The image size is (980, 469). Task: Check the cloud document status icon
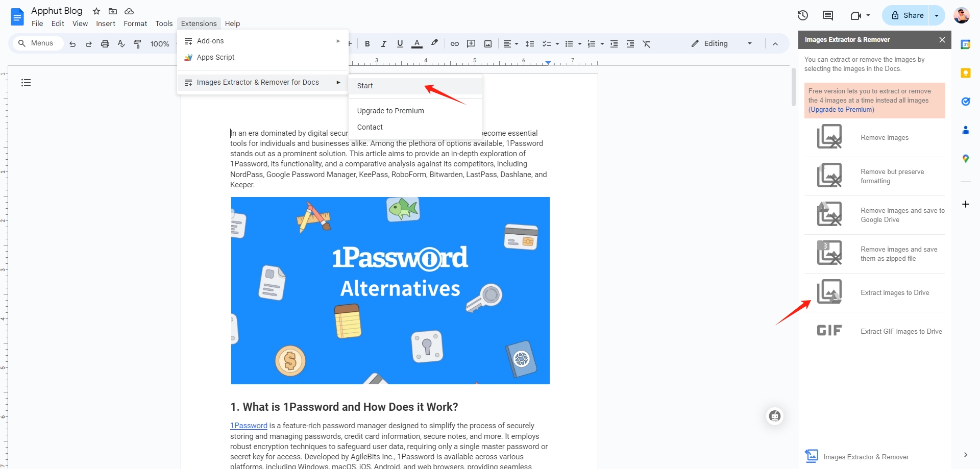[x=129, y=11]
